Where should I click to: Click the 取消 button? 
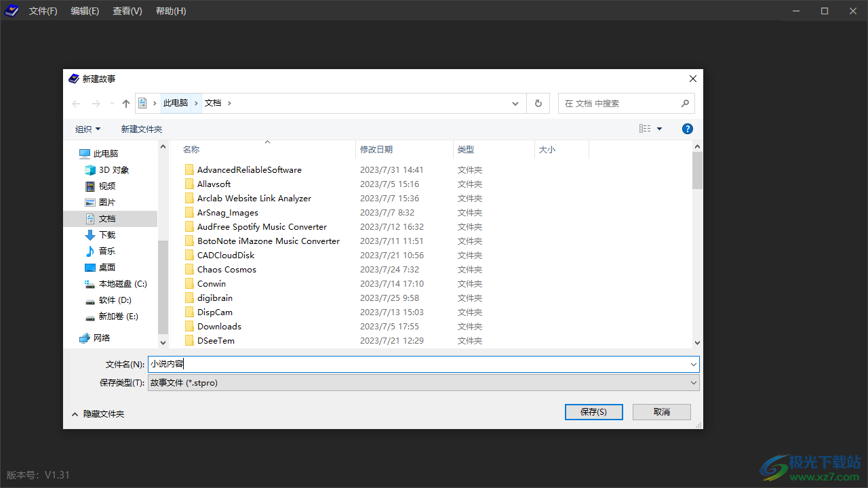click(662, 412)
